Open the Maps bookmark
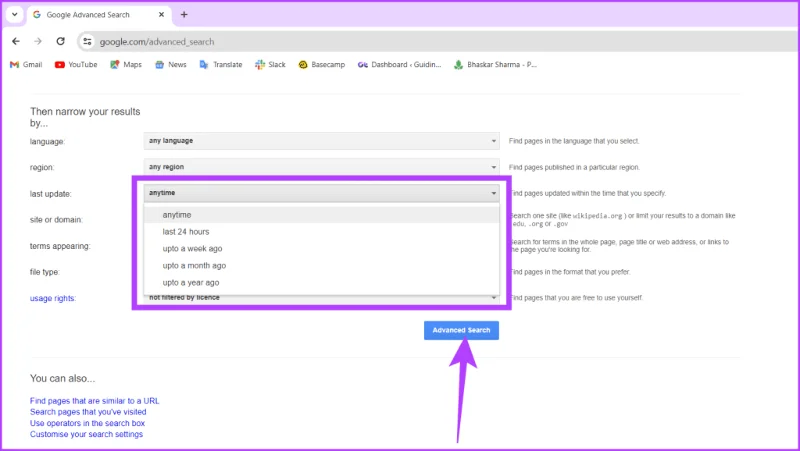The image size is (800, 451). click(126, 65)
